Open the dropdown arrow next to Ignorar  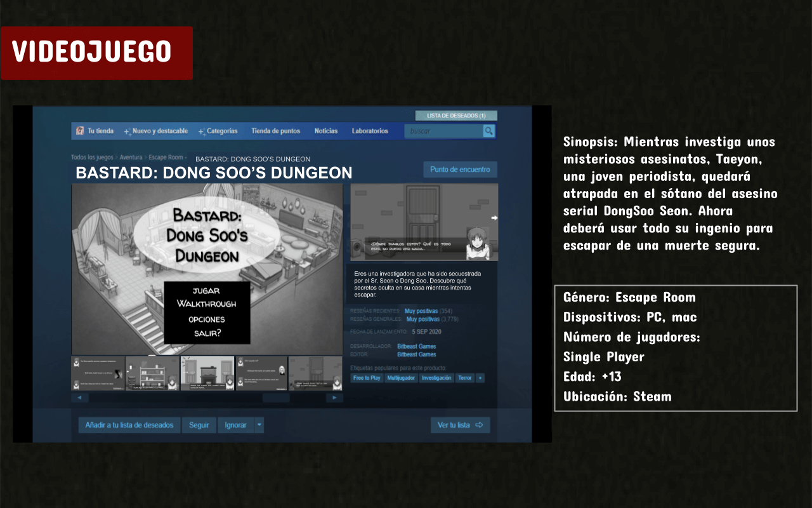pyautogui.click(x=258, y=425)
